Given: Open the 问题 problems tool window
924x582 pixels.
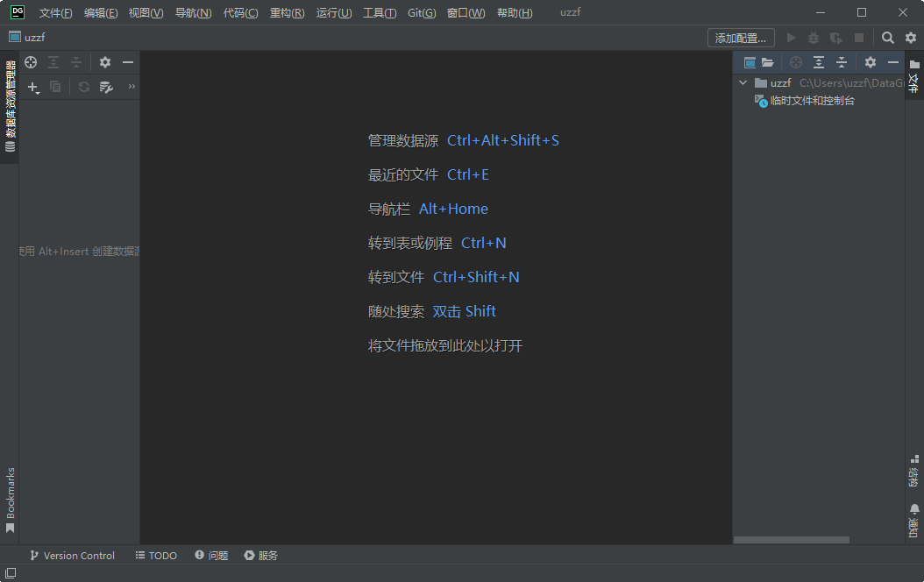Looking at the screenshot, I should [x=211, y=556].
